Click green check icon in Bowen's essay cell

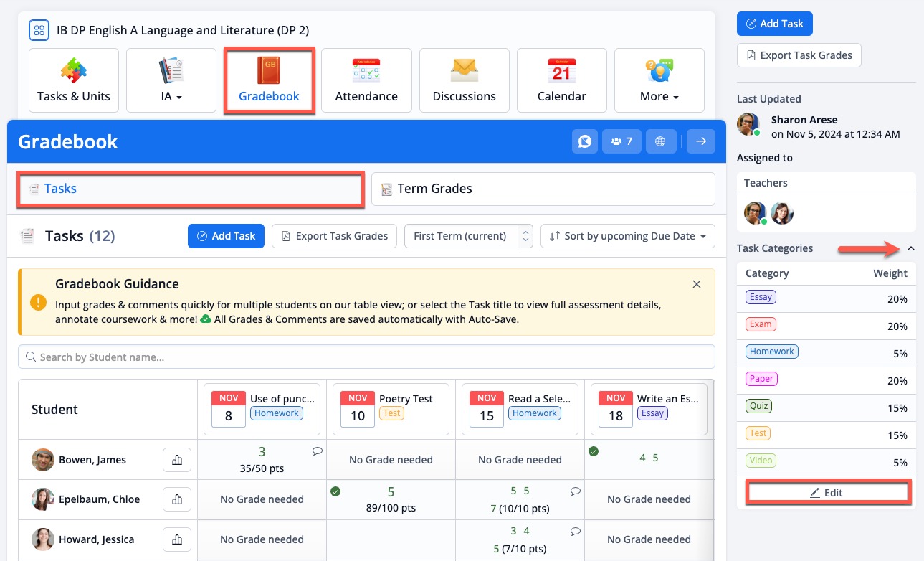(x=594, y=451)
